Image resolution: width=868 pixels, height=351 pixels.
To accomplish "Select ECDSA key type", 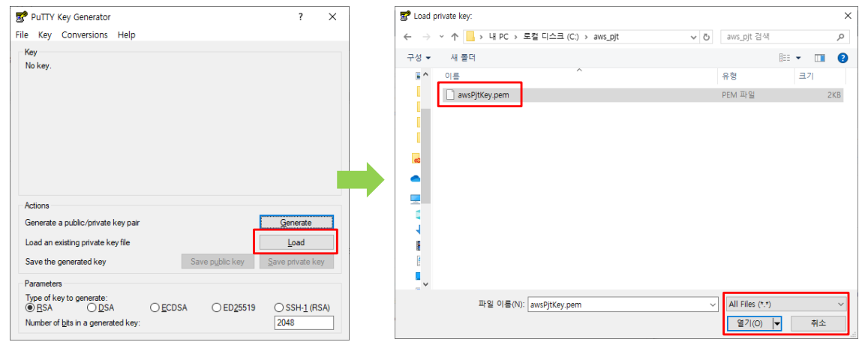I will click(x=155, y=307).
